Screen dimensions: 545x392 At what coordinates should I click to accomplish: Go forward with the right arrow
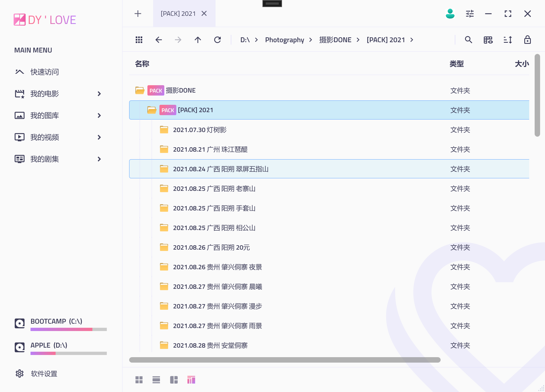point(178,40)
